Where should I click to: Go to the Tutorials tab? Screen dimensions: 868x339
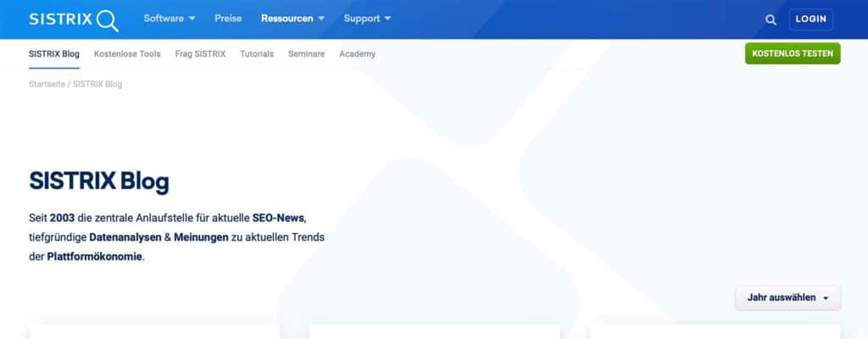click(257, 53)
